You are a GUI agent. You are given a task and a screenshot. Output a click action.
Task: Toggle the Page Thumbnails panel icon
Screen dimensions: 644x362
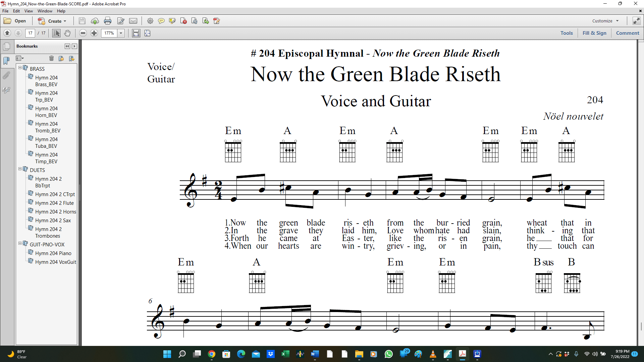click(6, 46)
